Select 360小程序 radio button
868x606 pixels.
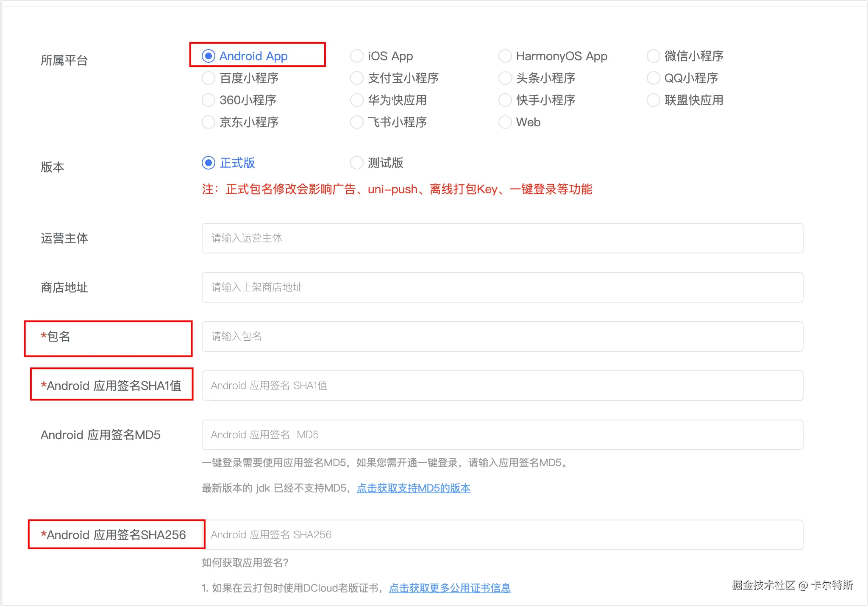click(x=209, y=100)
